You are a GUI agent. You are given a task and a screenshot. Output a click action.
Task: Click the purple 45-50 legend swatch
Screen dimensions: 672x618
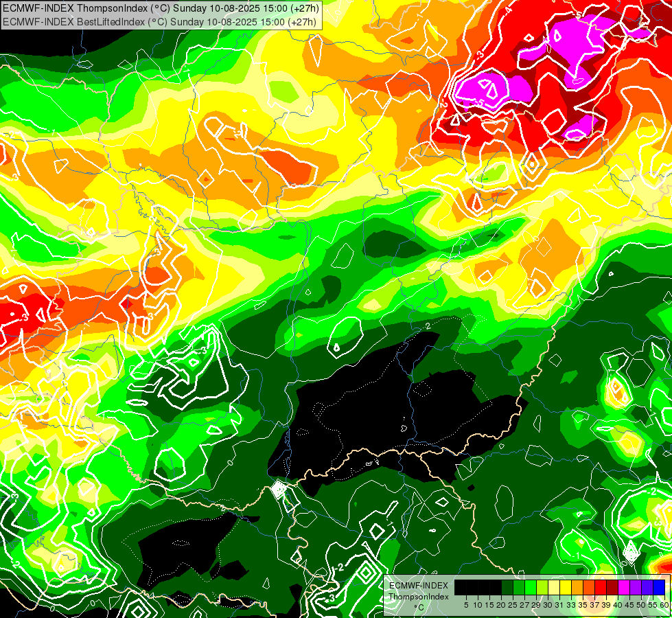coord(636,587)
